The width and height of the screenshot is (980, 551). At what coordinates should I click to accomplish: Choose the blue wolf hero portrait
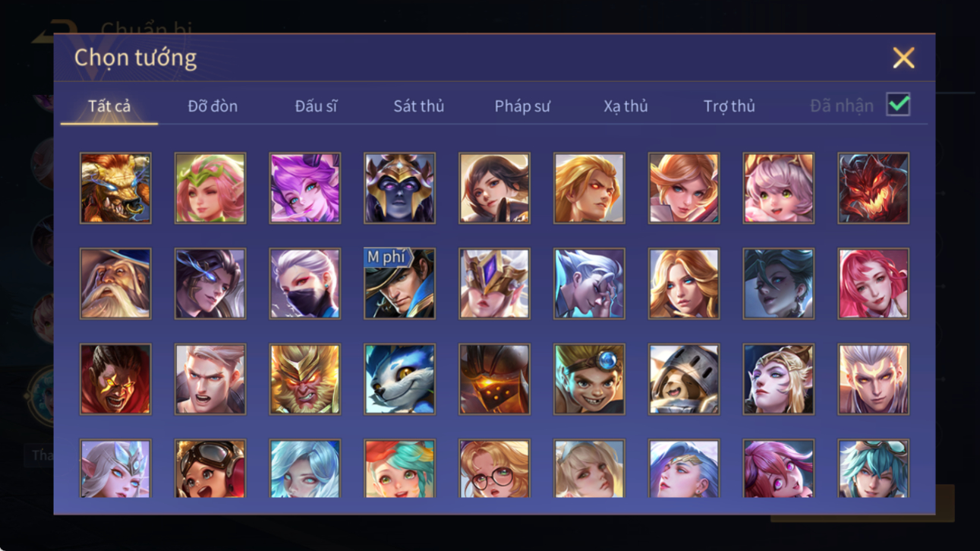click(399, 379)
